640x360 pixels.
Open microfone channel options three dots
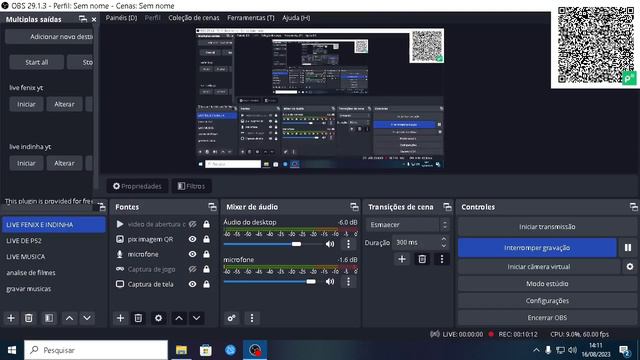click(348, 282)
